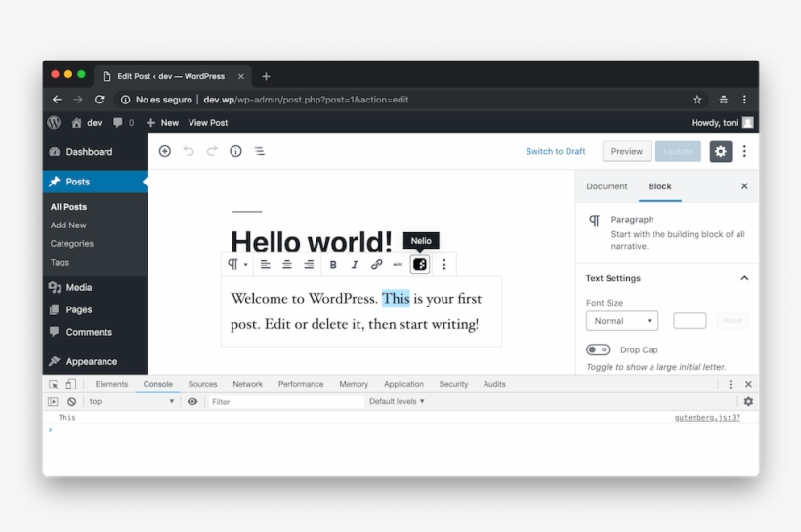Open the Font Size Normal dropdown
The image size is (801, 532).
[x=621, y=321]
